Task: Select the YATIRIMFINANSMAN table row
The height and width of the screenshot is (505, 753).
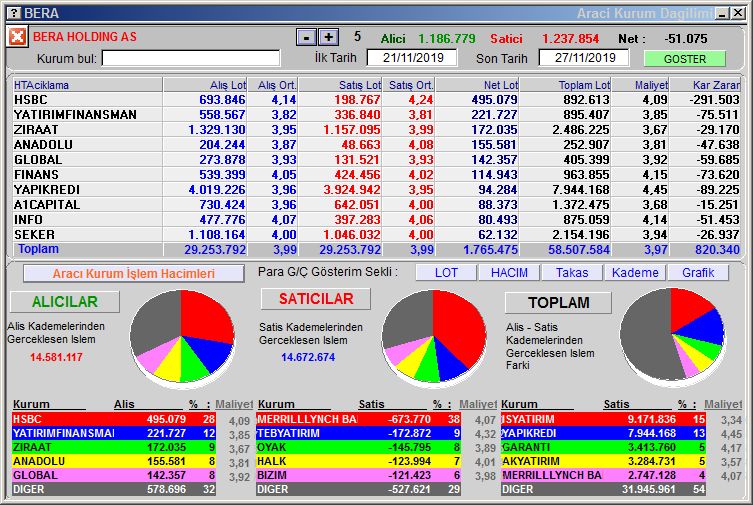Action: point(376,114)
